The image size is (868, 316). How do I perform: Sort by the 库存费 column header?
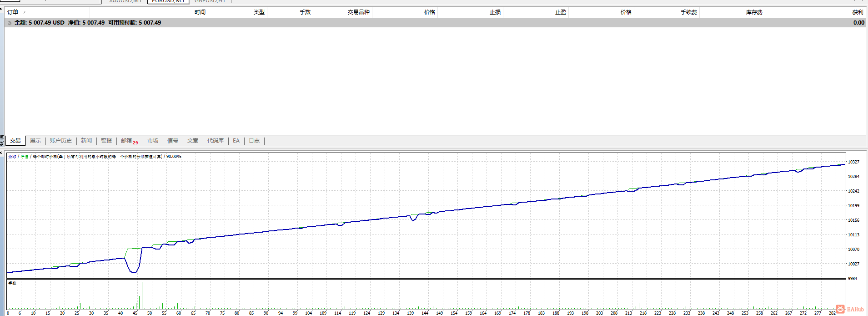[754, 12]
